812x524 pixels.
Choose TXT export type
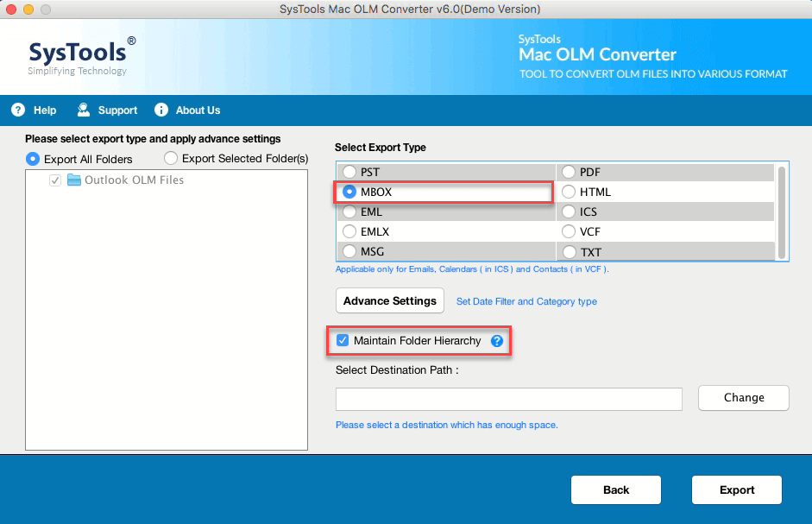tap(569, 252)
